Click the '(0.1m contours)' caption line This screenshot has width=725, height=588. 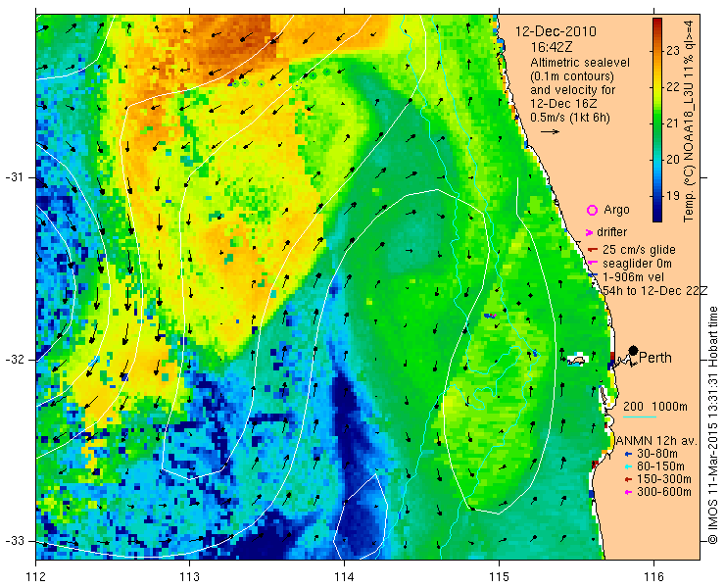point(572,75)
